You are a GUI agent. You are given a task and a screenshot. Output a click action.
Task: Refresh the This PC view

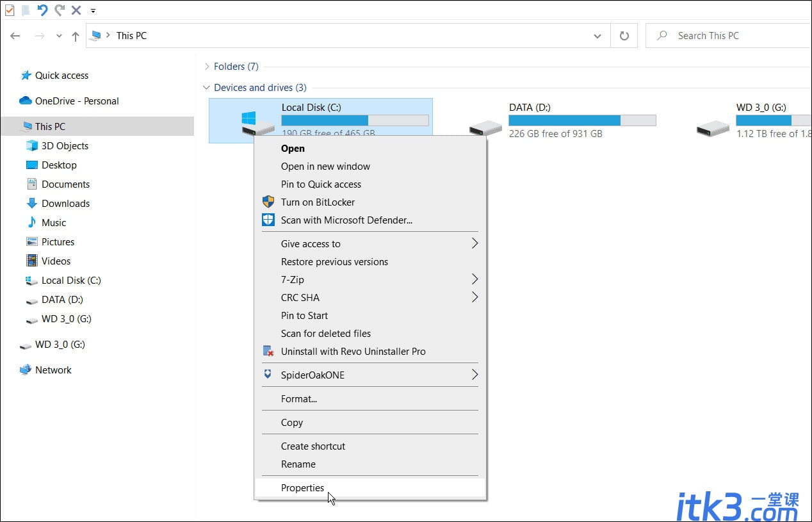pos(624,36)
